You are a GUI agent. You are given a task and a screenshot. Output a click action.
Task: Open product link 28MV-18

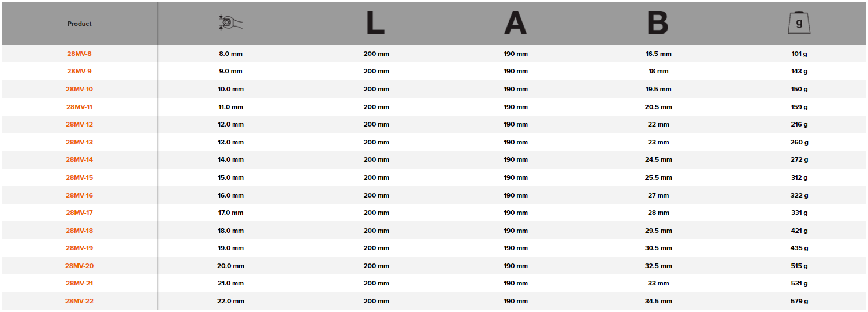pyautogui.click(x=80, y=231)
